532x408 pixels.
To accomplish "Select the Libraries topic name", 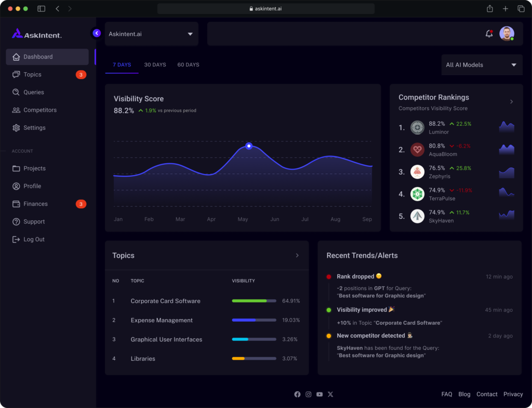I will (143, 359).
